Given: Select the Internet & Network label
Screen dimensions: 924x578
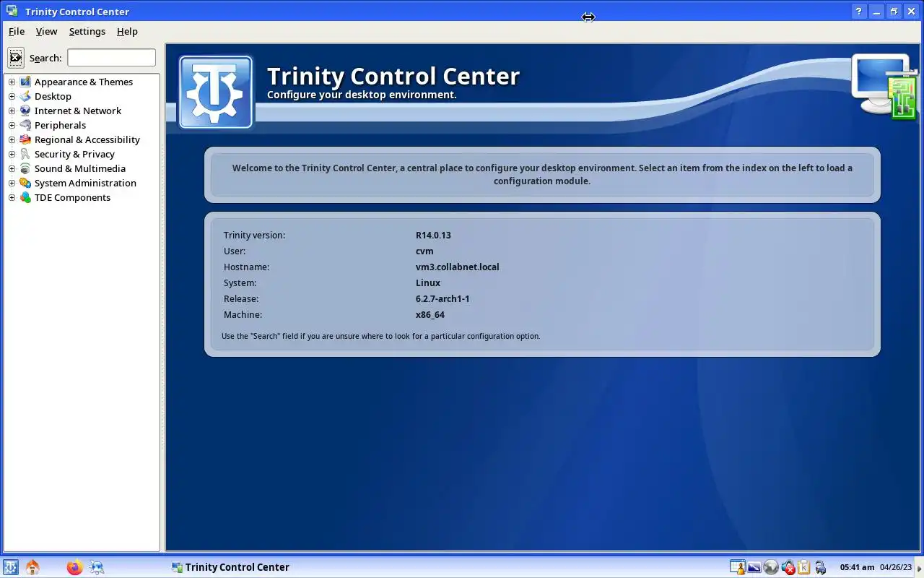Looking at the screenshot, I should pos(78,111).
